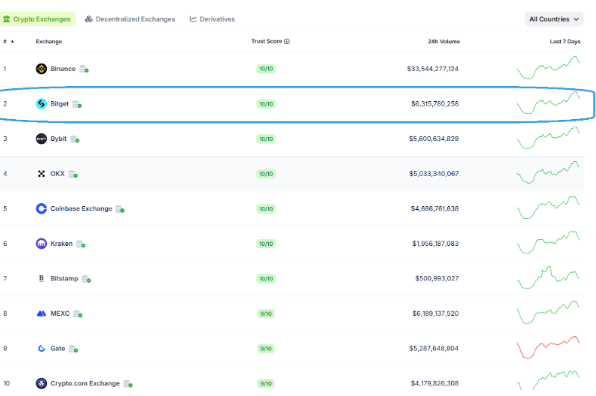
Task: Open the Gate exchange link
Action: pos(58,348)
